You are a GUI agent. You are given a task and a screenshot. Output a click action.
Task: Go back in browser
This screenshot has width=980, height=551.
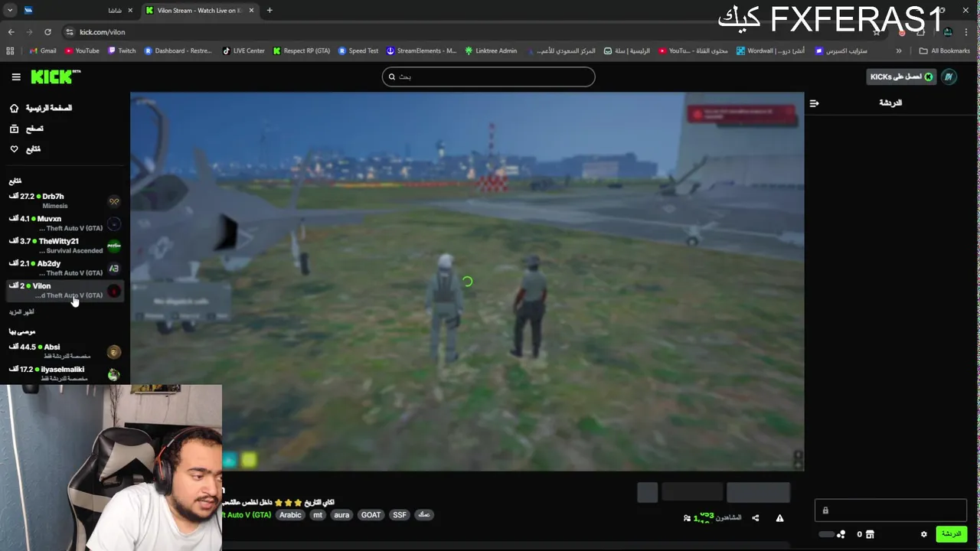(11, 32)
